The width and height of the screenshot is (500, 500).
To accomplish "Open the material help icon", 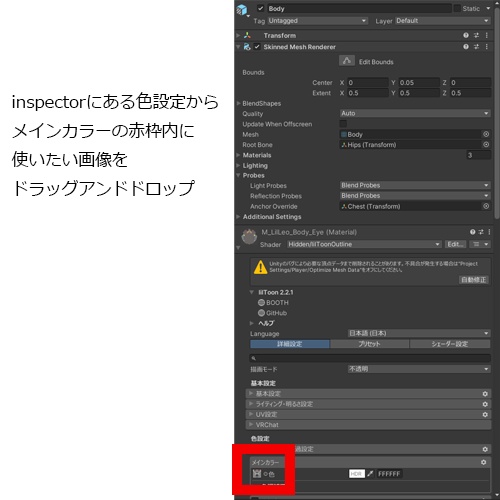I will click(x=472, y=232).
